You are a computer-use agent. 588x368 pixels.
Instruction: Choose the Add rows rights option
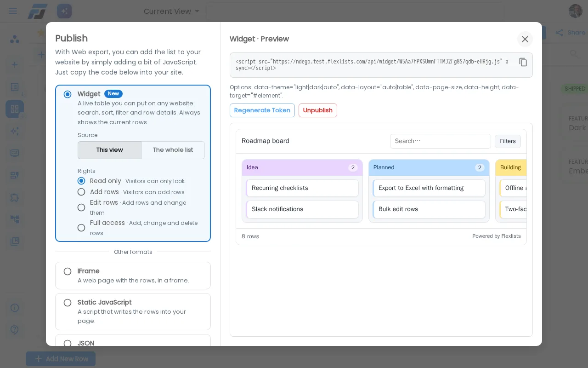click(81, 192)
